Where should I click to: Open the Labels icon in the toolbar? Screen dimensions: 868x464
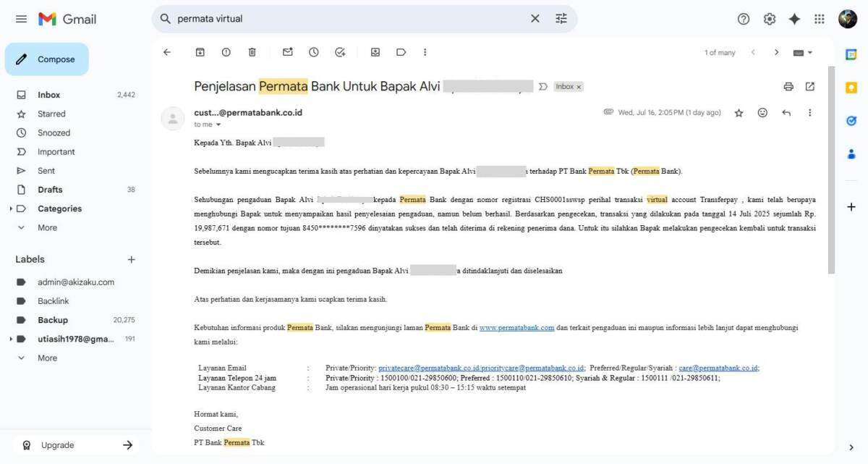pyautogui.click(x=401, y=52)
